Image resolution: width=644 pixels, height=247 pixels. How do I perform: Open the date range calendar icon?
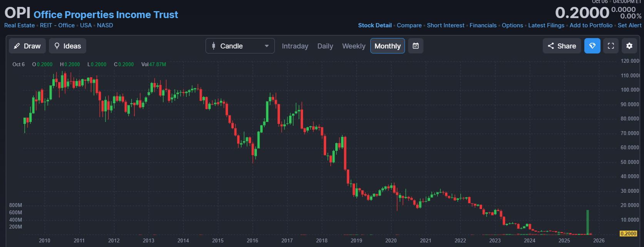416,46
